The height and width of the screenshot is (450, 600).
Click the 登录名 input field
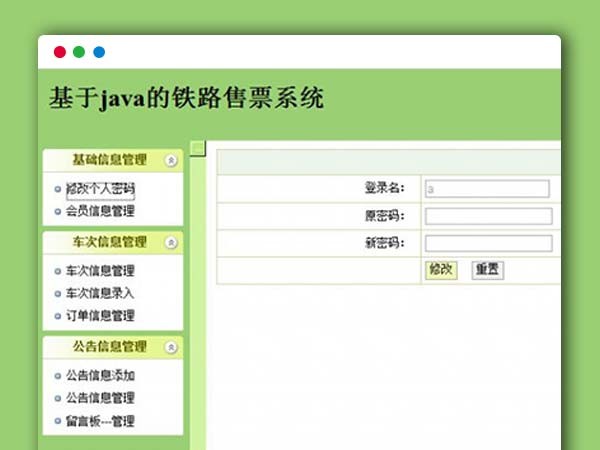pyautogui.click(x=487, y=189)
